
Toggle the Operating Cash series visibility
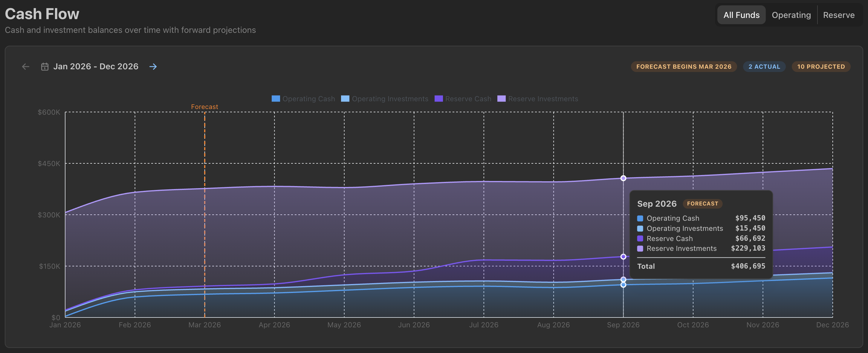(308, 98)
